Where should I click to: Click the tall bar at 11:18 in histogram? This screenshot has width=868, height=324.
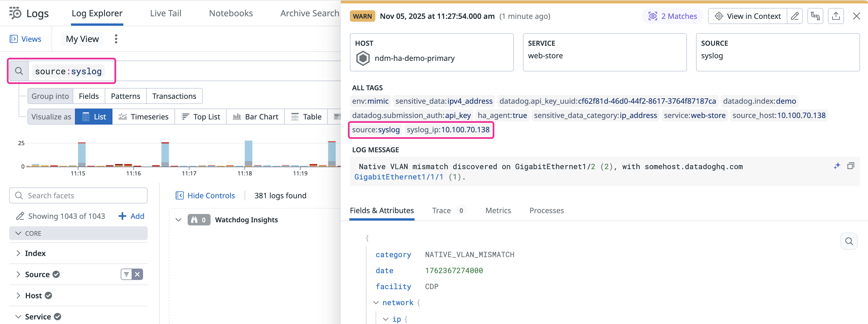pyautogui.click(x=248, y=153)
